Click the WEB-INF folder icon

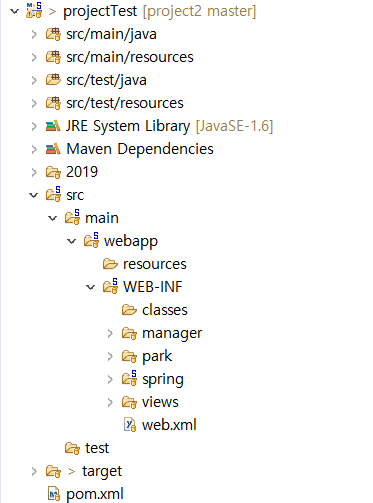110,286
